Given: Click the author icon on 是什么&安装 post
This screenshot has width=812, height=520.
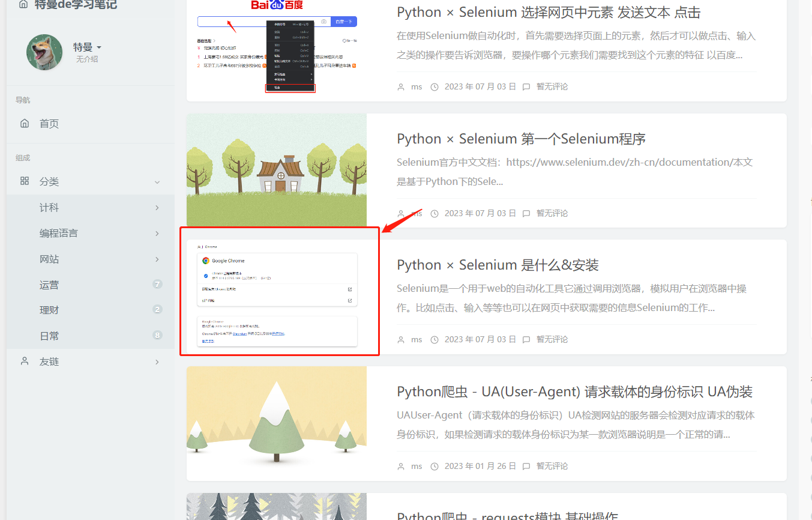Looking at the screenshot, I should (x=401, y=339).
